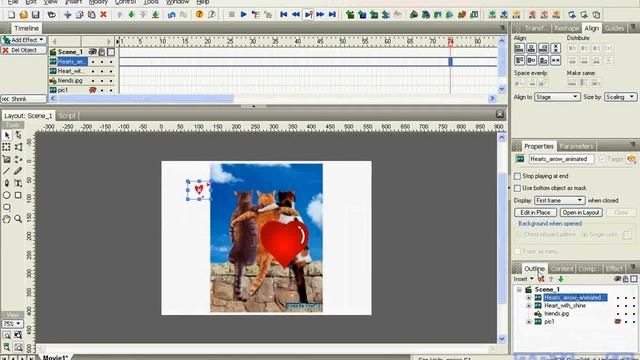The image size is (640, 360).
Task: Switch to the Script tab
Action: (67, 116)
